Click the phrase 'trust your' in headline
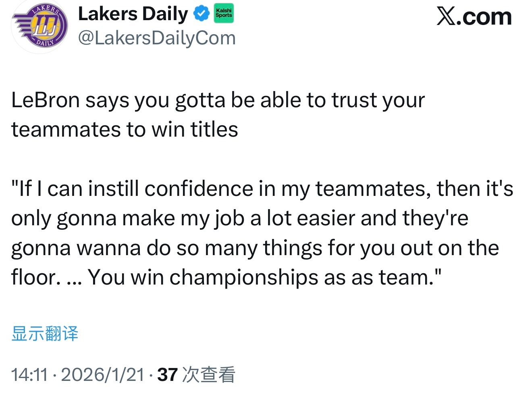 click(x=378, y=100)
